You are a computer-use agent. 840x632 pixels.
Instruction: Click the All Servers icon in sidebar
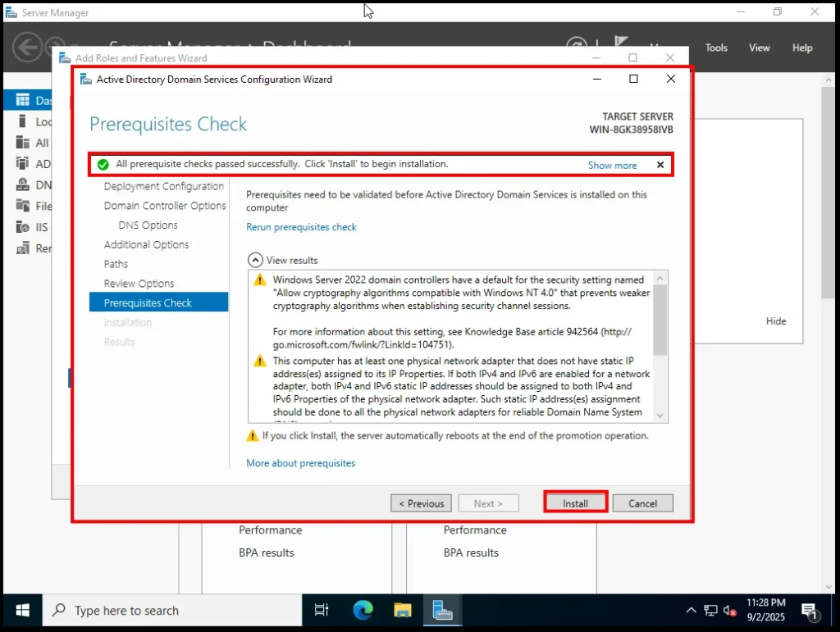(22, 143)
